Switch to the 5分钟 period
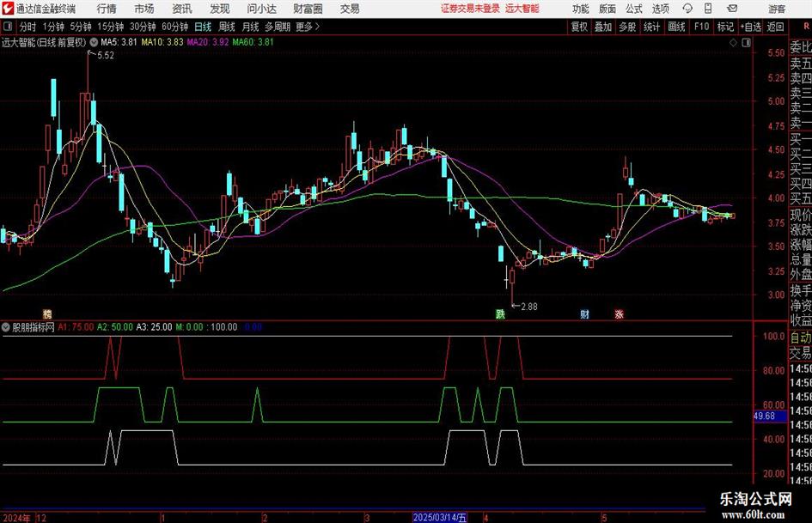The image size is (812, 523). [x=80, y=27]
